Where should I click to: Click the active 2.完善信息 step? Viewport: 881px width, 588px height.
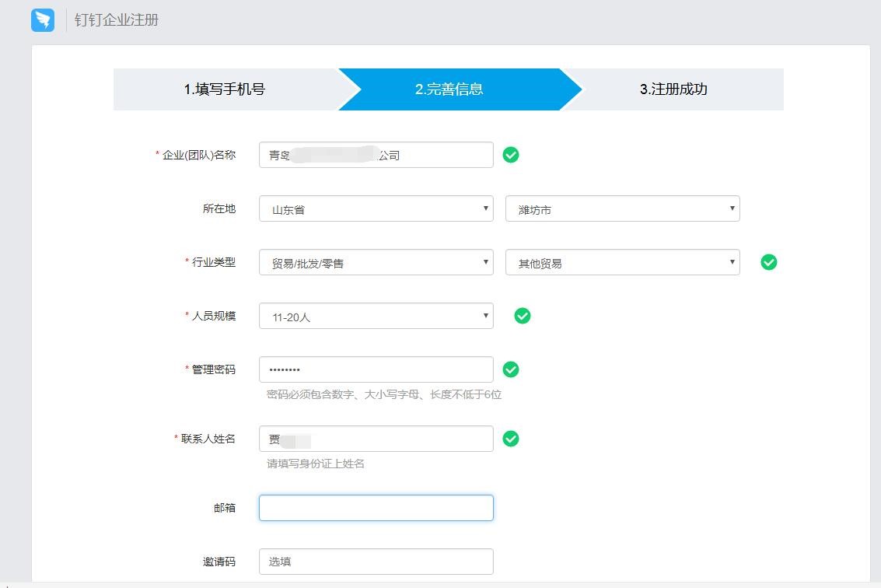pyautogui.click(x=451, y=89)
